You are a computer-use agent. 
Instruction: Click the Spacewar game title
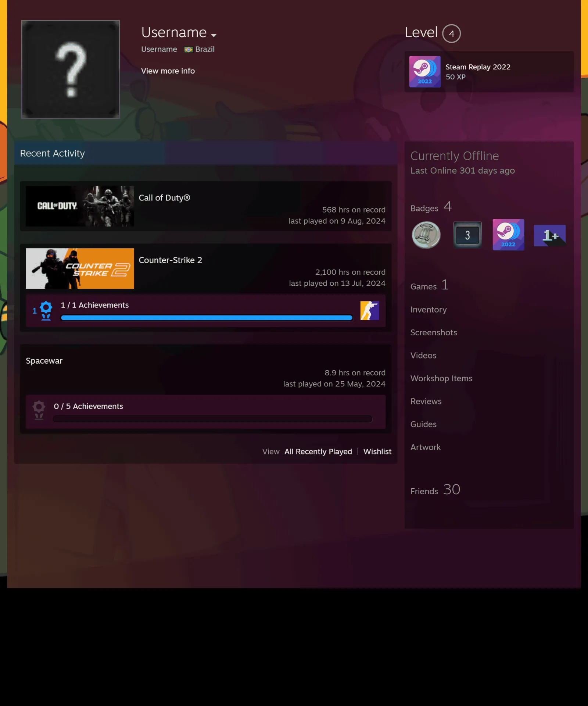pyautogui.click(x=44, y=361)
